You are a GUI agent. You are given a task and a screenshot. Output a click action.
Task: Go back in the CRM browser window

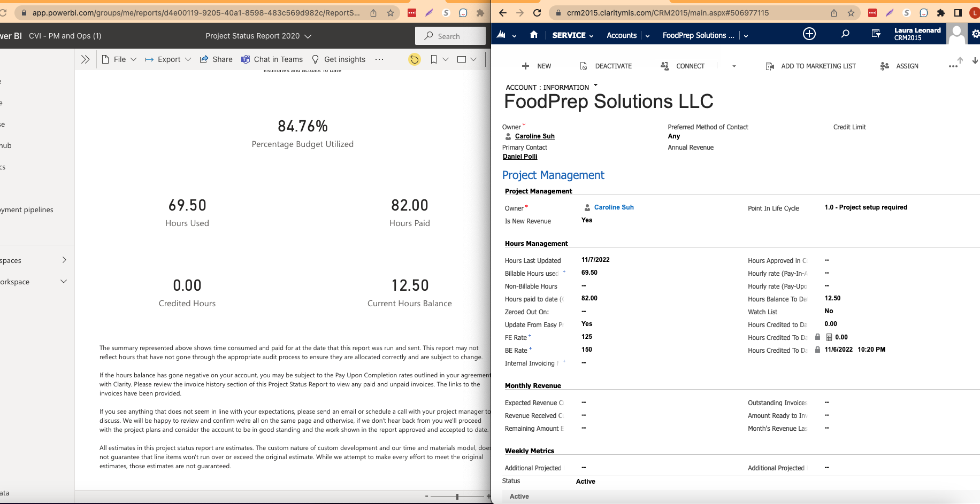point(503,13)
